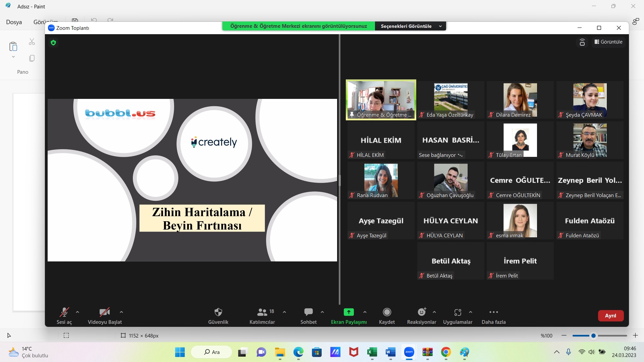This screenshot has width=644, height=362.
Task: Click Dilara Demirez's muted microphone icon
Action: pos(491,115)
